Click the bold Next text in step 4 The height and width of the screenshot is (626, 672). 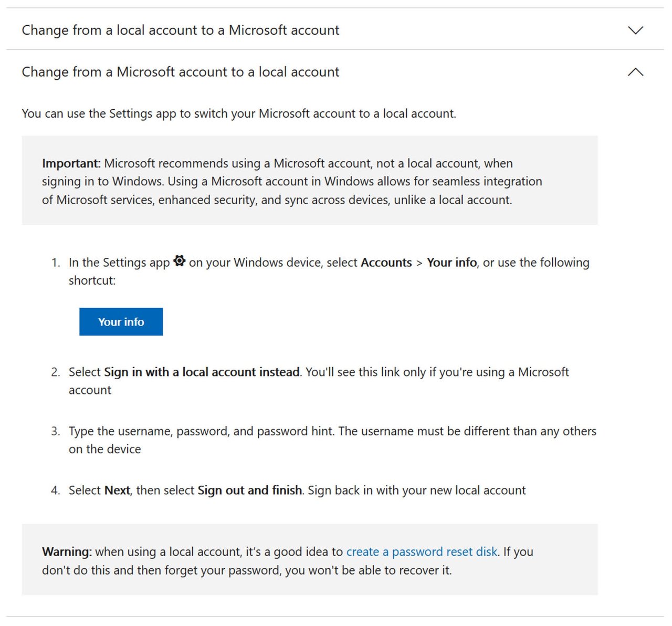click(117, 490)
